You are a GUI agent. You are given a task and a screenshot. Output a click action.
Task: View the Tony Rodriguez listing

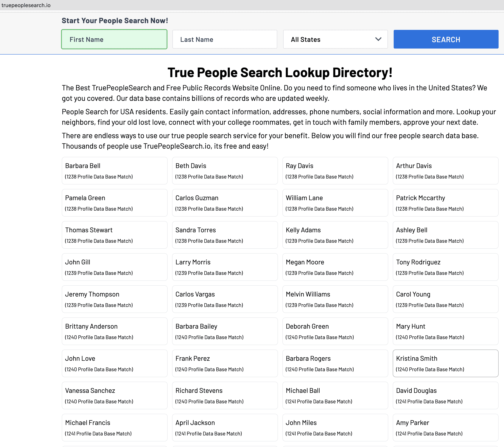[445, 267]
